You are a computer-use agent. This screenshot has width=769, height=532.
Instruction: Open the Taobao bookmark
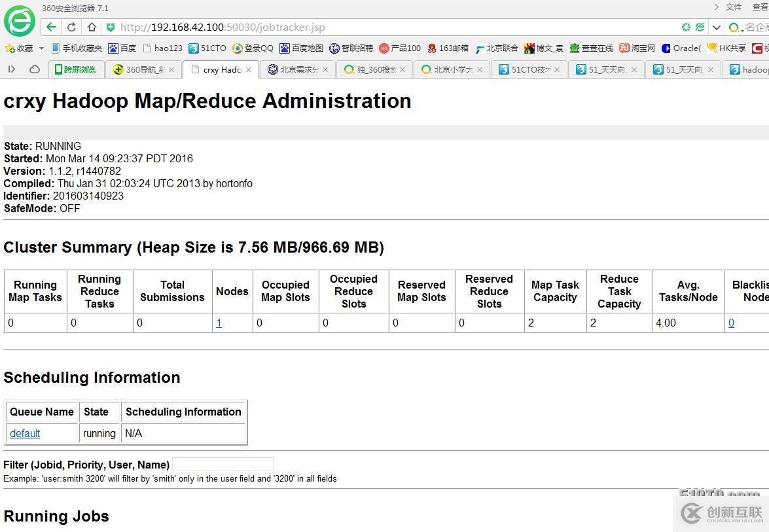tap(637, 48)
